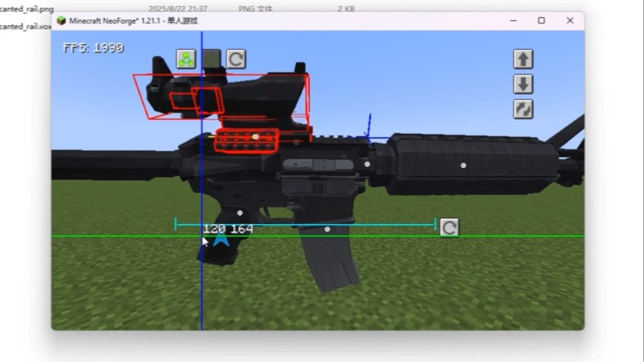Click the circular reset arrow beside the mode icons
644x362 pixels.
click(236, 59)
